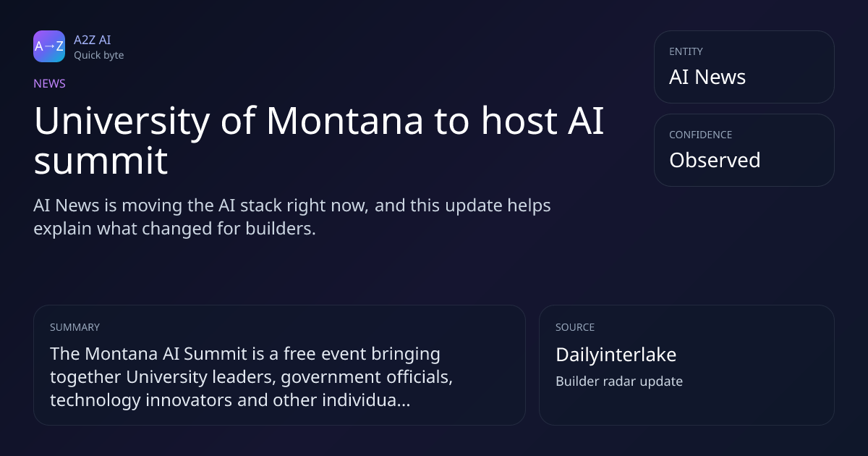
Task: Open the Confidence card
Action: (x=744, y=150)
